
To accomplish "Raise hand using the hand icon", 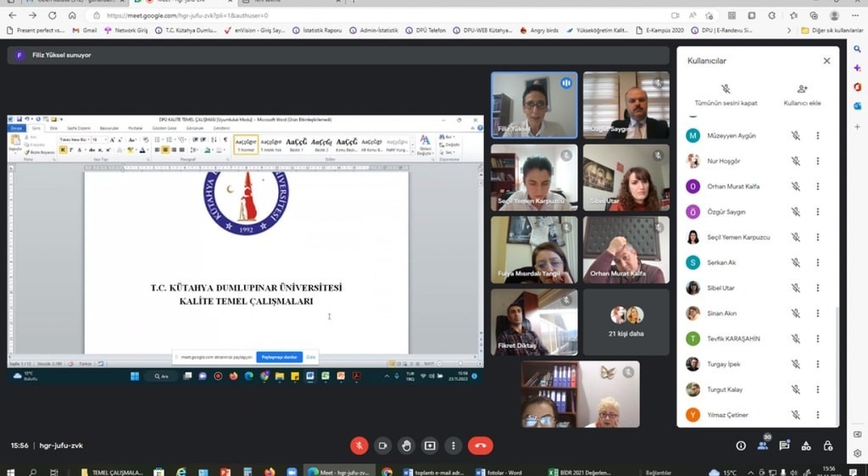I will coord(406,445).
